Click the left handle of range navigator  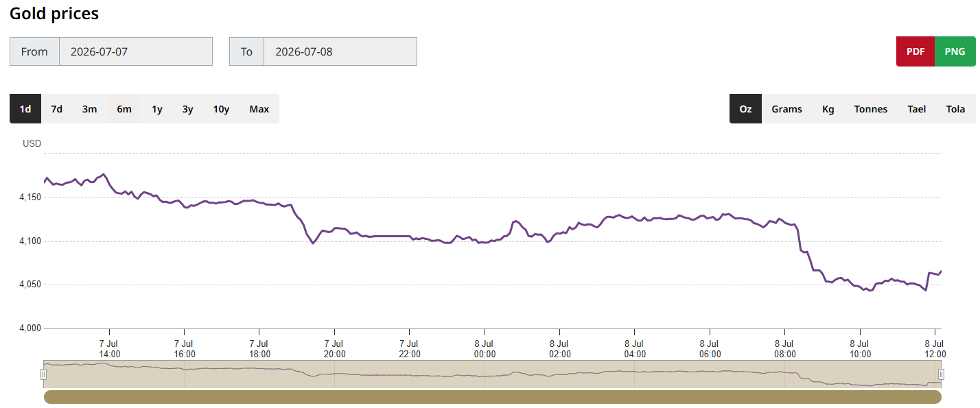43,374
